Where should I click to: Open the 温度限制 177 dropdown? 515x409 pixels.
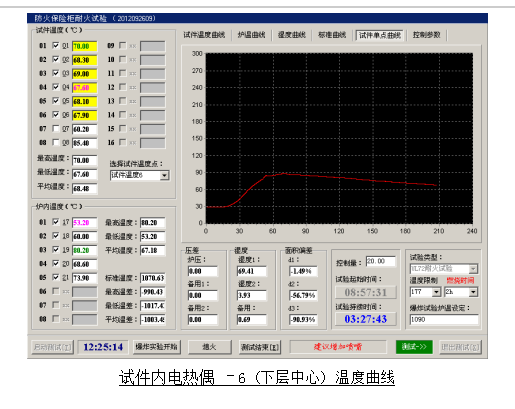click(436, 292)
